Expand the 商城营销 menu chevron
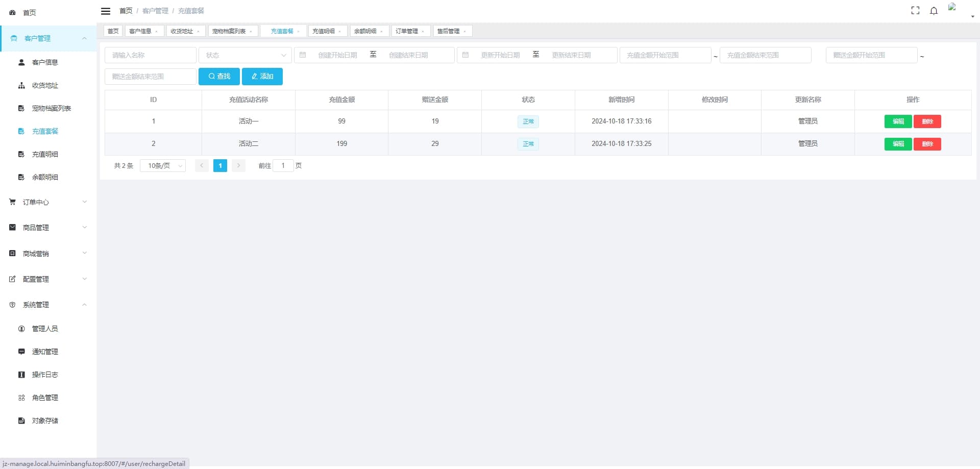 pyautogui.click(x=85, y=253)
